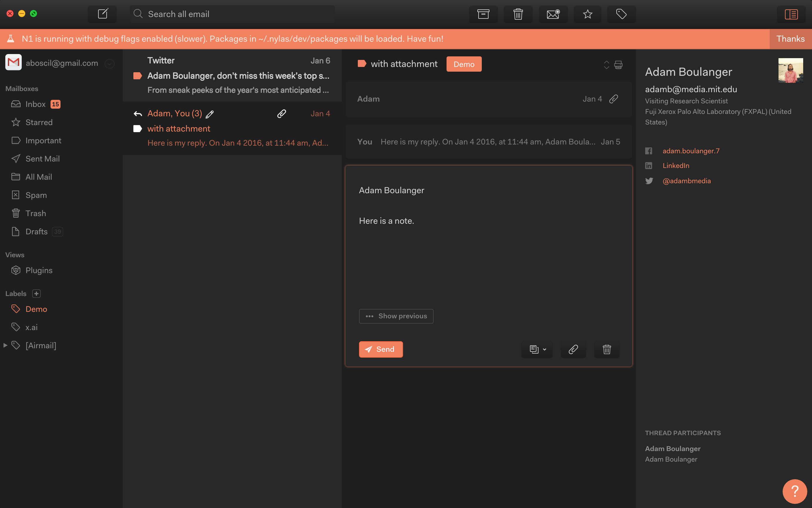Delete draft with composer trash icon
Image resolution: width=812 pixels, height=508 pixels.
[607, 349]
